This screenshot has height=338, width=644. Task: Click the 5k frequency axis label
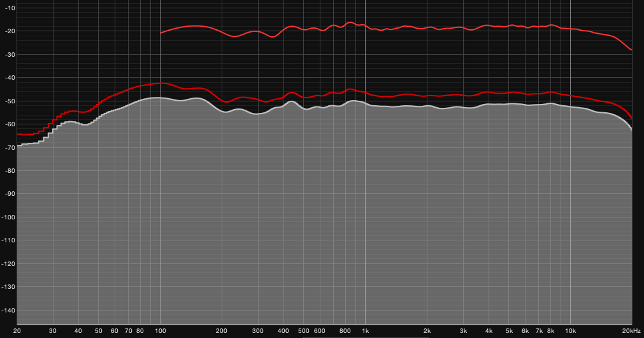pos(510,330)
